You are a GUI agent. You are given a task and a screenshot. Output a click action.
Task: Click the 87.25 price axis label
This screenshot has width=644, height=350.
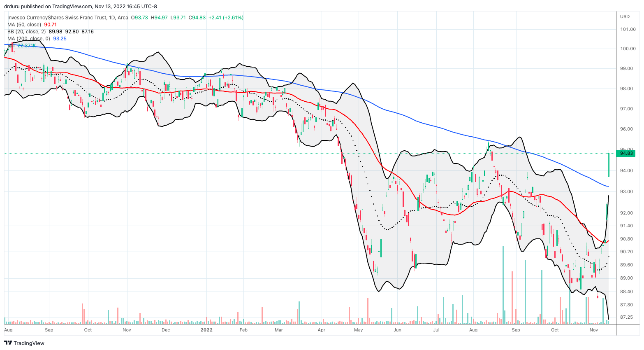coord(626,317)
